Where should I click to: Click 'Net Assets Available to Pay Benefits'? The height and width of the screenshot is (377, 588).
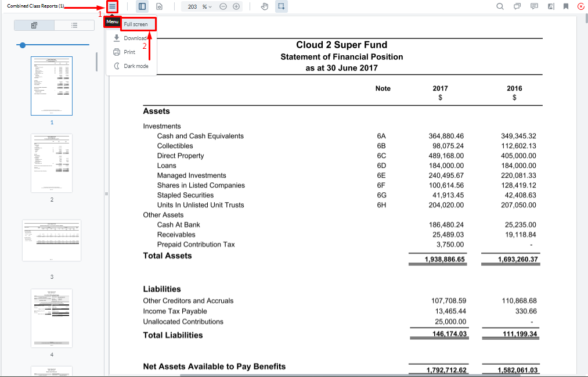click(x=214, y=367)
